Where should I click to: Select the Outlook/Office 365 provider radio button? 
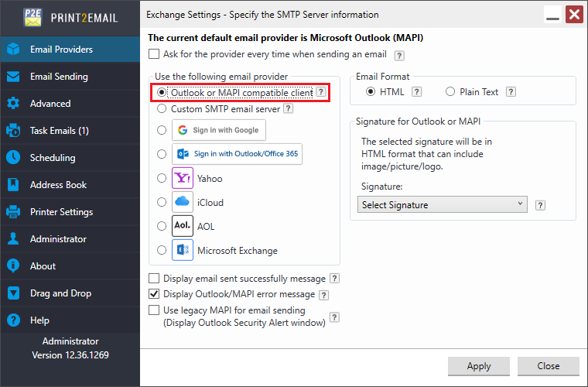point(162,154)
